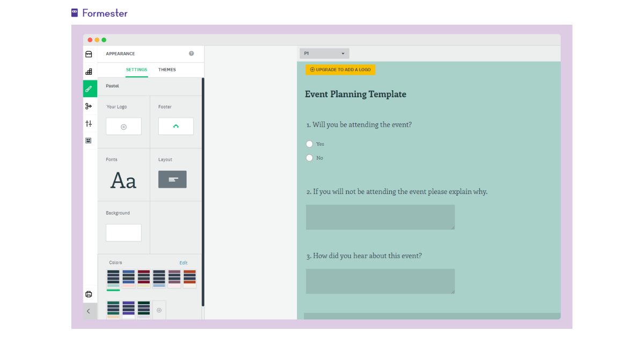The height and width of the screenshot is (338, 644).
Task: Open the top inbox icon in sidebar
Action: click(x=89, y=54)
